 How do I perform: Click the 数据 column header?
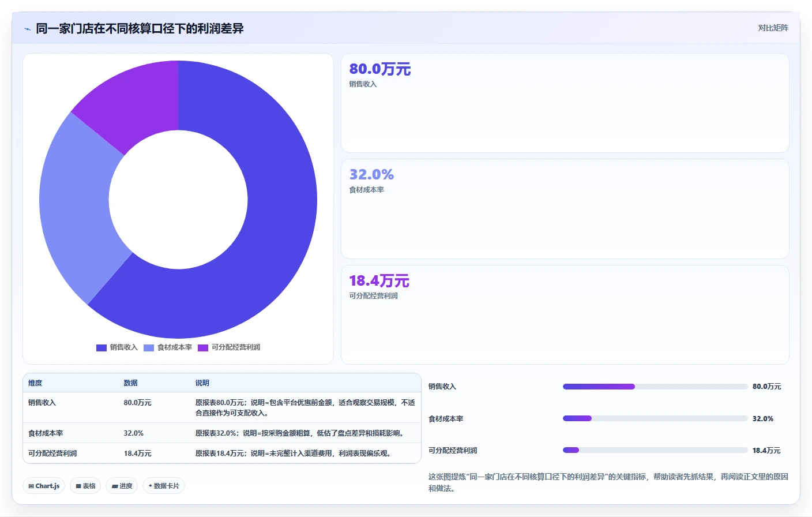[130, 383]
